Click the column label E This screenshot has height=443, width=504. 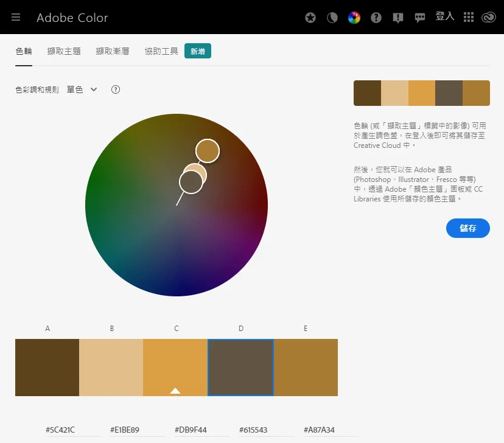(x=306, y=329)
